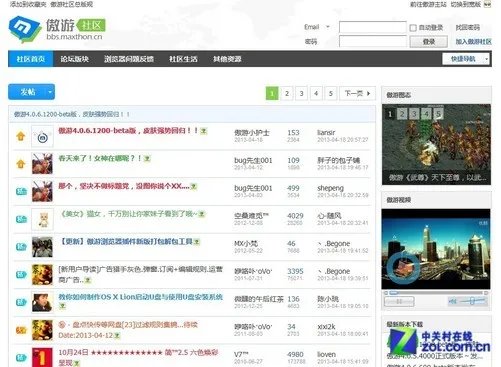Click the new-window icon after 教你如何制作OS X Lion title
501x367 pixels.
(62, 306)
